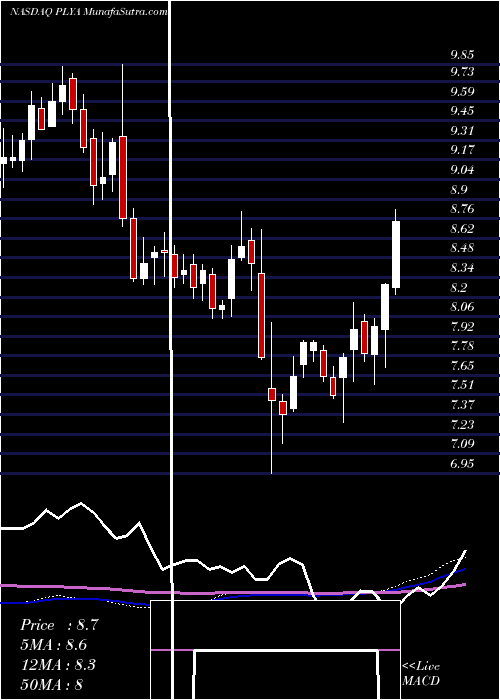The image size is (500, 700).
Task: Click the 7.37 price axis label
Action: [x=462, y=404]
